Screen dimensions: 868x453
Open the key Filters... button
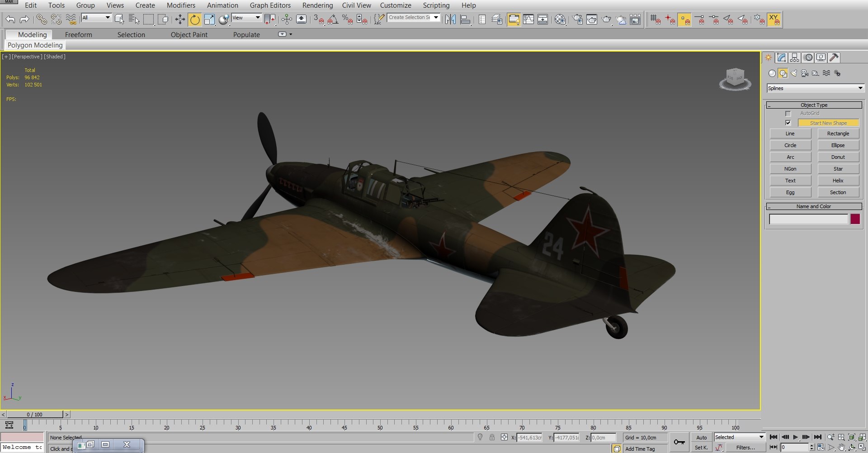pyautogui.click(x=745, y=448)
